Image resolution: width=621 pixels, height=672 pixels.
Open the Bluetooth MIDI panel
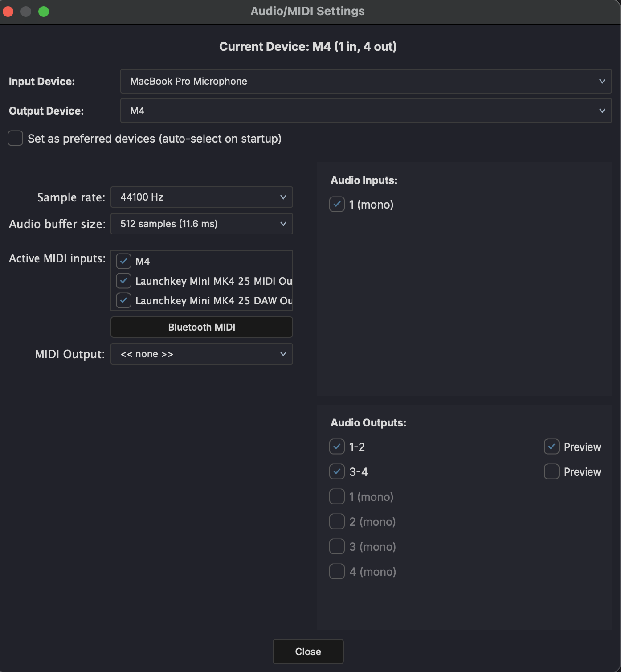(x=201, y=327)
